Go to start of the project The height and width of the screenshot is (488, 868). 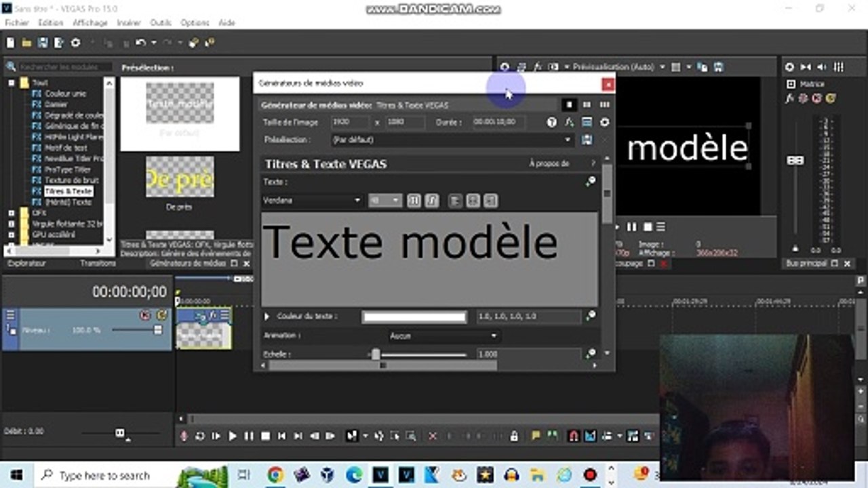pyautogui.click(x=282, y=436)
